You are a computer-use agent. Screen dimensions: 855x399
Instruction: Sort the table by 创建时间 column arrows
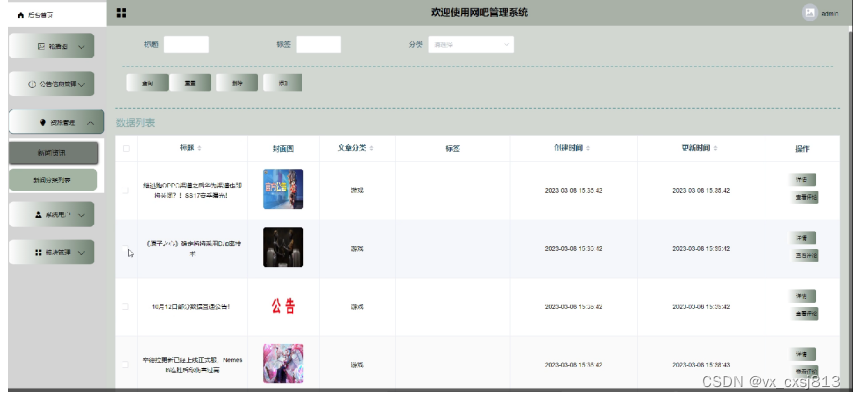click(x=588, y=148)
